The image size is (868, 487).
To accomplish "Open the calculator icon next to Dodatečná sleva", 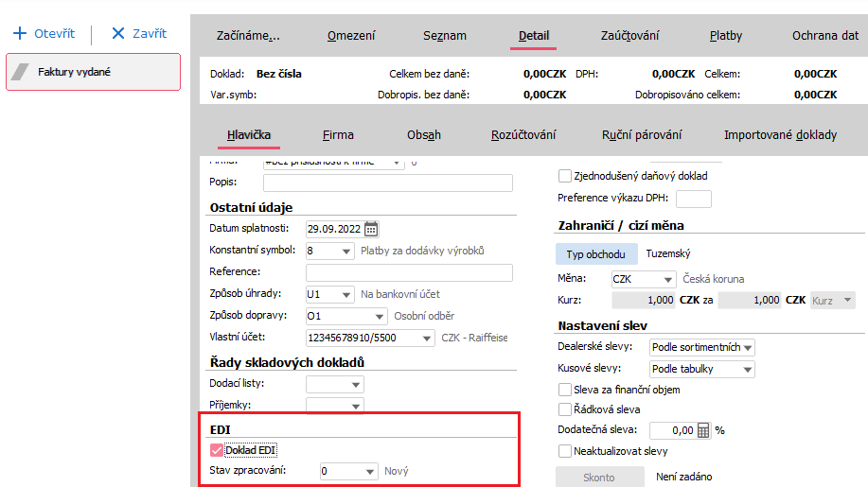I will point(703,430).
